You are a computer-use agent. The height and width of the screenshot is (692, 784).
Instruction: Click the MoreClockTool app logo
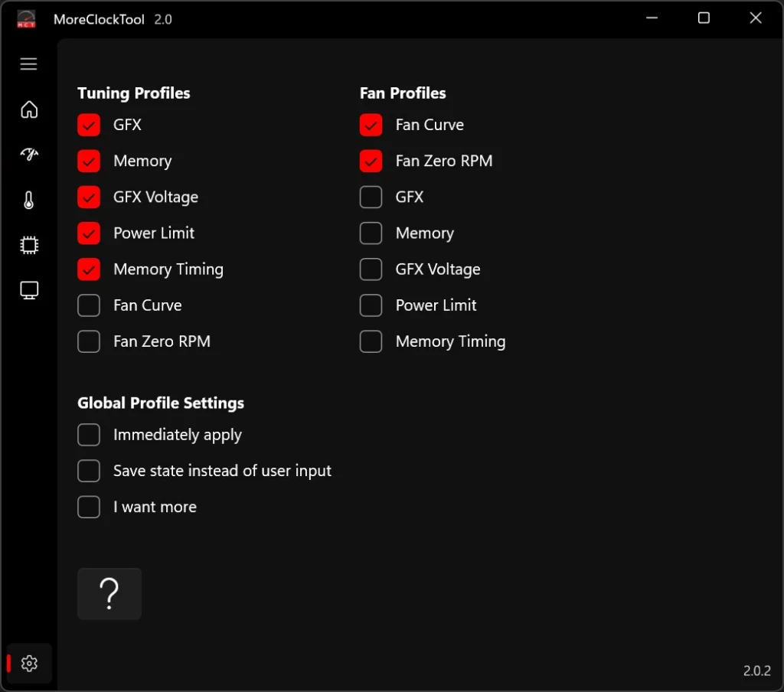coord(26,19)
